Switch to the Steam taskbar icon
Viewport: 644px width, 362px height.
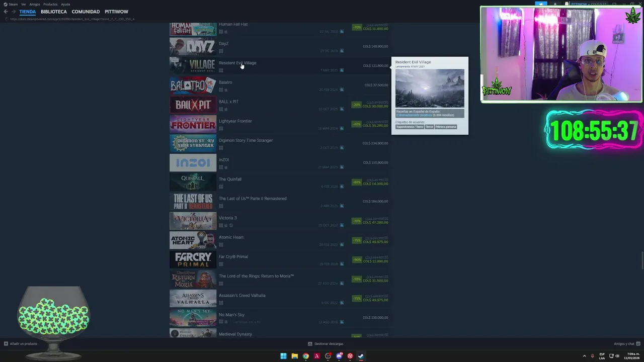coord(361,356)
